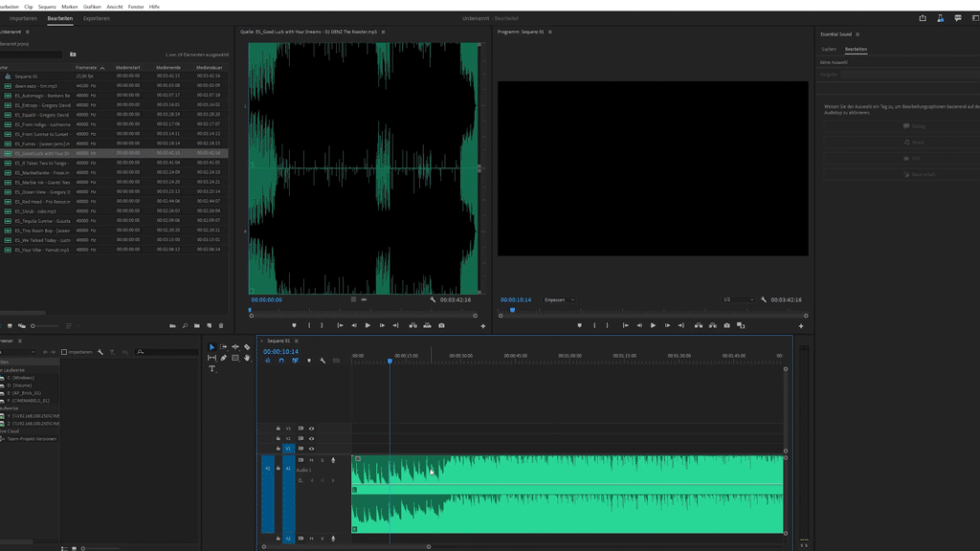Switch to the Suchen tab in Essential Sound
Image resolution: width=980 pixels, height=551 pixels.
coord(829,49)
